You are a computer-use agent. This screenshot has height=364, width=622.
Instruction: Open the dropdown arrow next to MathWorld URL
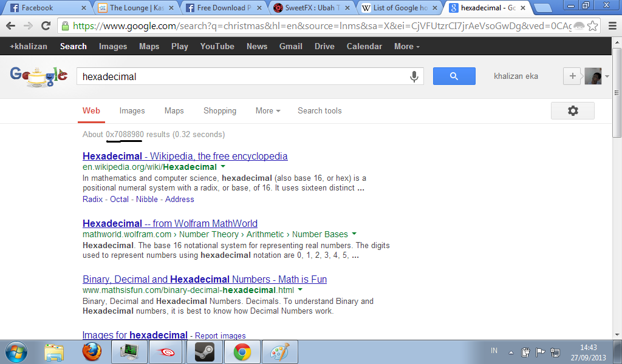tap(354, 234)
